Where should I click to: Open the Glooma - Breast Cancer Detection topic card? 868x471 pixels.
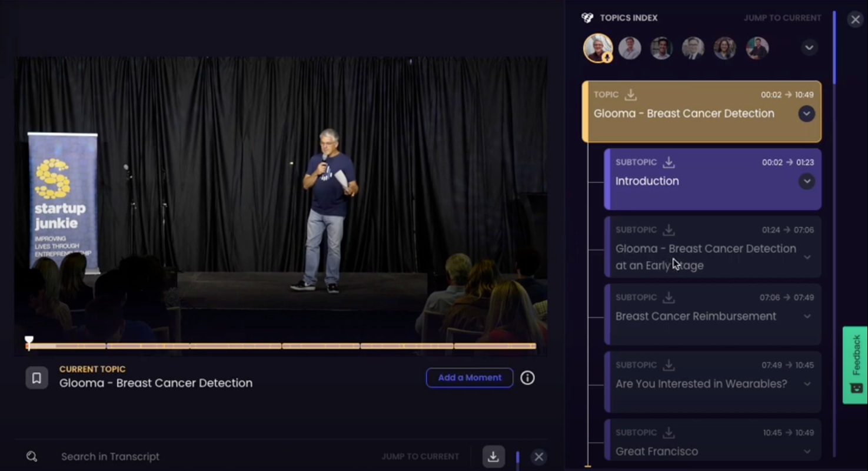(701, 112)
